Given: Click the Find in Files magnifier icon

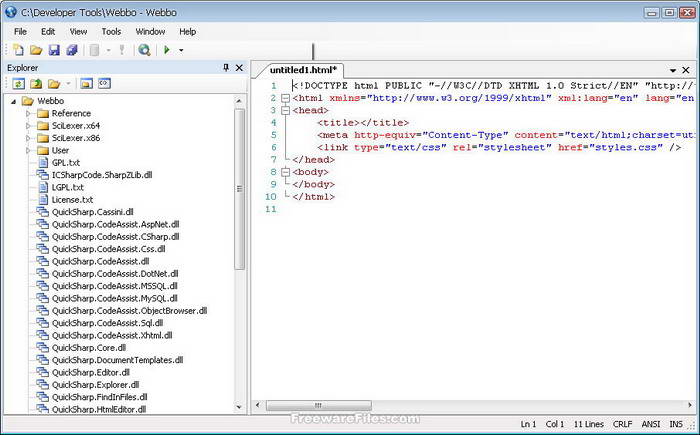Looking at the screenshot, I should coord(144,49).
